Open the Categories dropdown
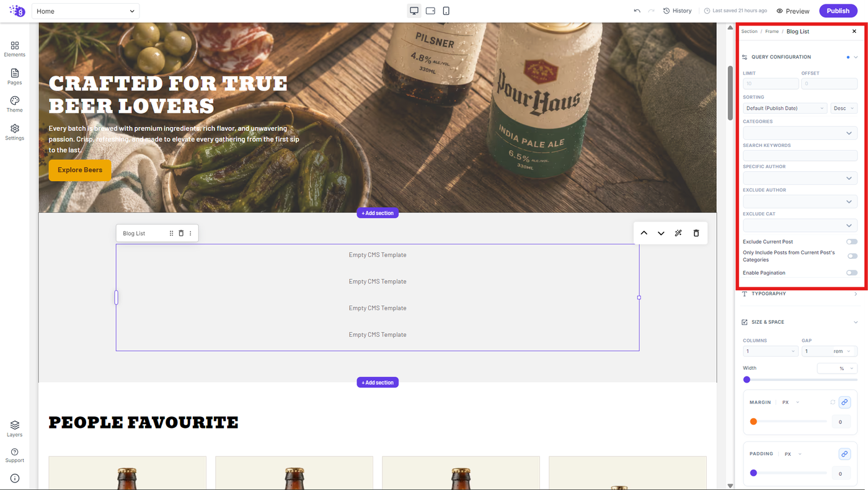This screenshot has width=868, height=490. [x=800, y=133]
